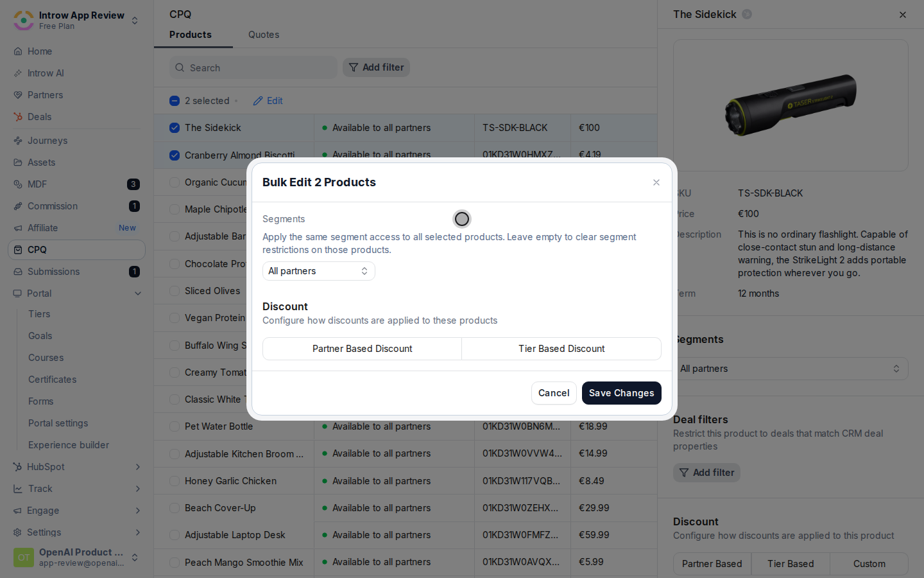Close the Bulk Edit dialog
Screen dimensions: 924x578
pyautogui.click(x=656, y=182)
